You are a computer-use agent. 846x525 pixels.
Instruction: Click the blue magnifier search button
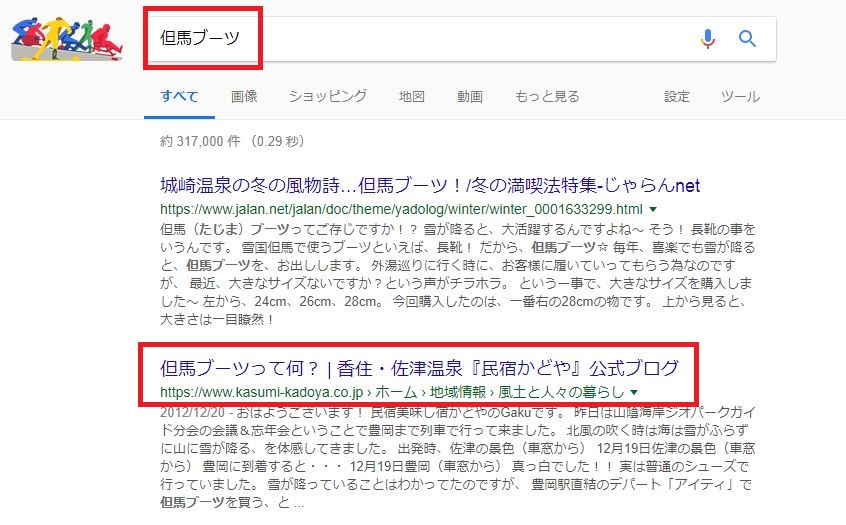click(747, 38)
